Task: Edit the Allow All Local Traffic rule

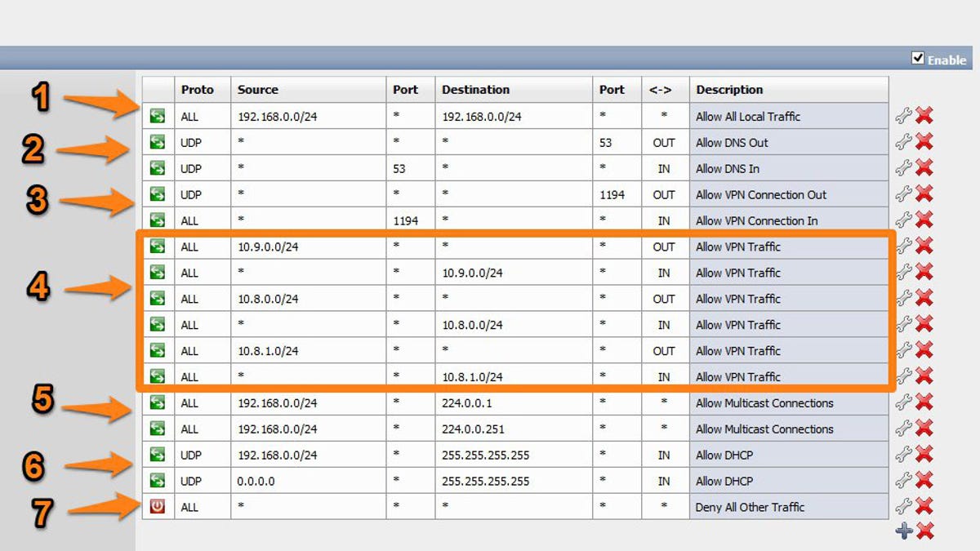Action: pos(903,116)
